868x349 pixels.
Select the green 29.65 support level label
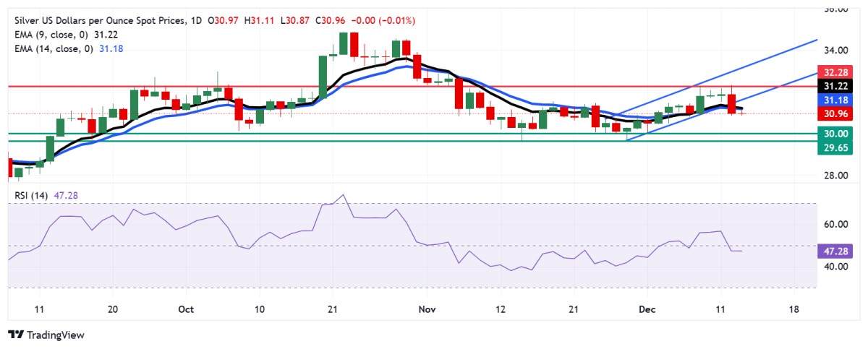835,147
